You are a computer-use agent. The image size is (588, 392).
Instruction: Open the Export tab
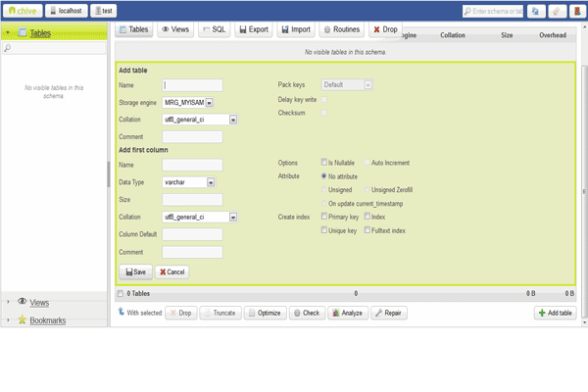(253, 30)
